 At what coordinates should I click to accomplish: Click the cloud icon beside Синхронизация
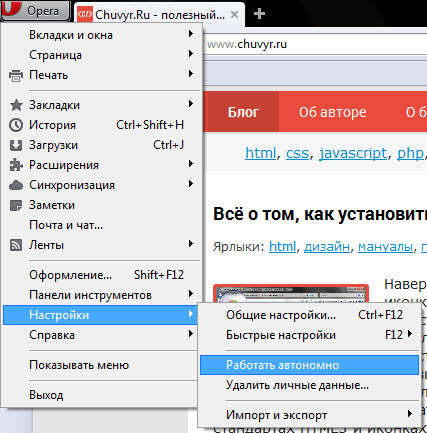coord(16,185)
